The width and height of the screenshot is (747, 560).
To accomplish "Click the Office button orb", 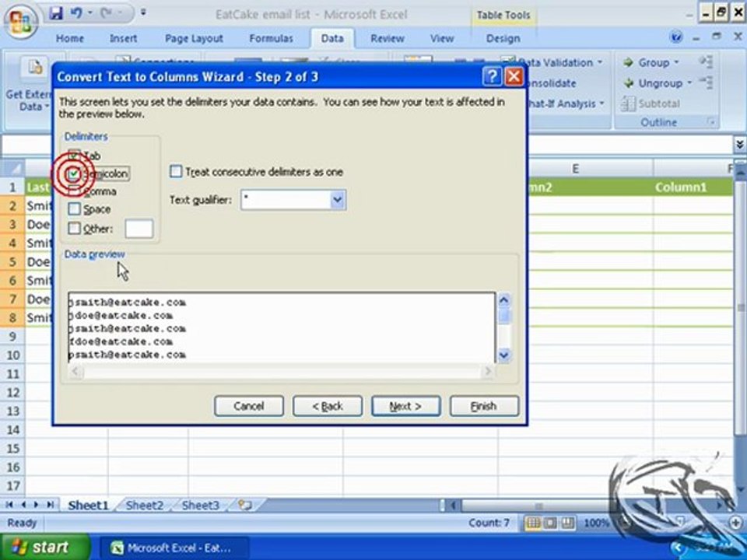I will [x=20, y=23].
